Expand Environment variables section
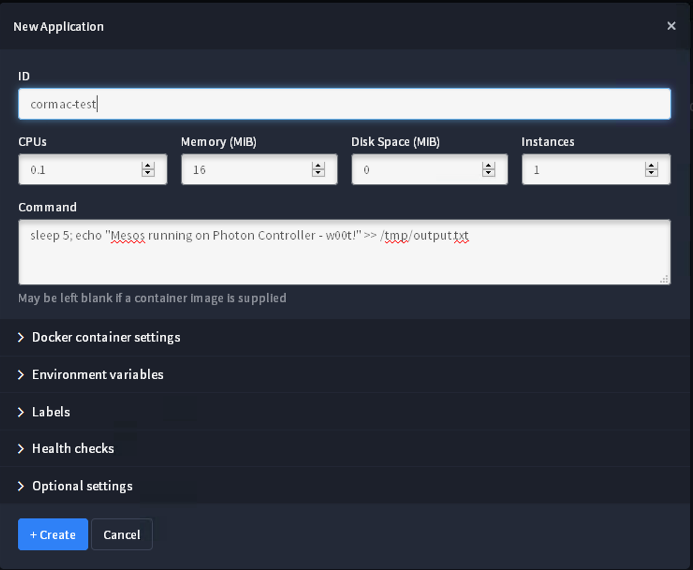Screen dimensions: 693x570 [97, 374]
